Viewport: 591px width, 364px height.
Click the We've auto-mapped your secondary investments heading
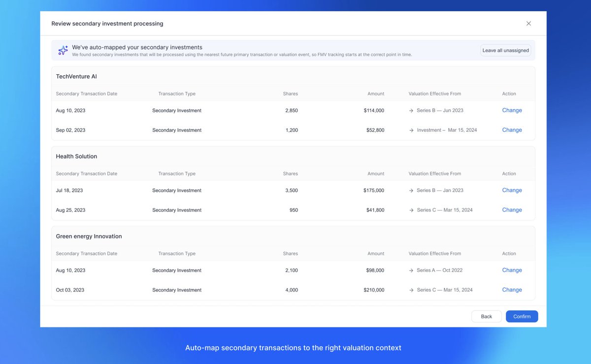(137, 47)
